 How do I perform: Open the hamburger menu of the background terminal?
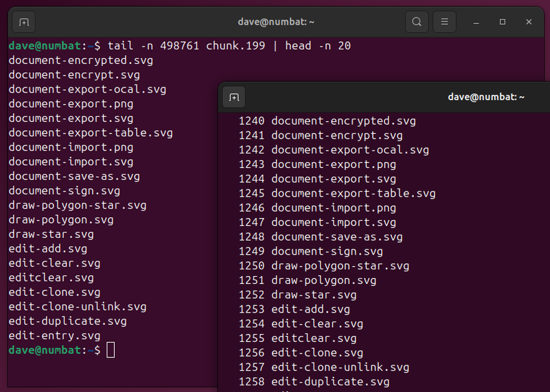pyautogui.click(x=444, y=21)
